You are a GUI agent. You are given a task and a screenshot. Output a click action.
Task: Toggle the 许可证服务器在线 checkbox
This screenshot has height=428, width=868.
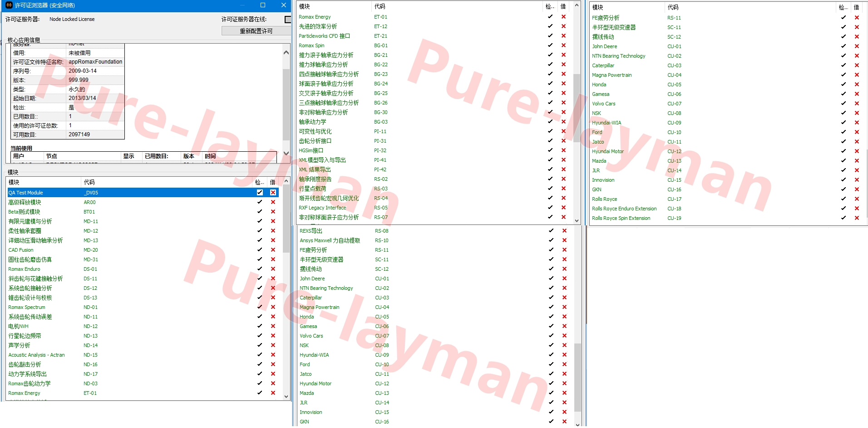point(288,20)
